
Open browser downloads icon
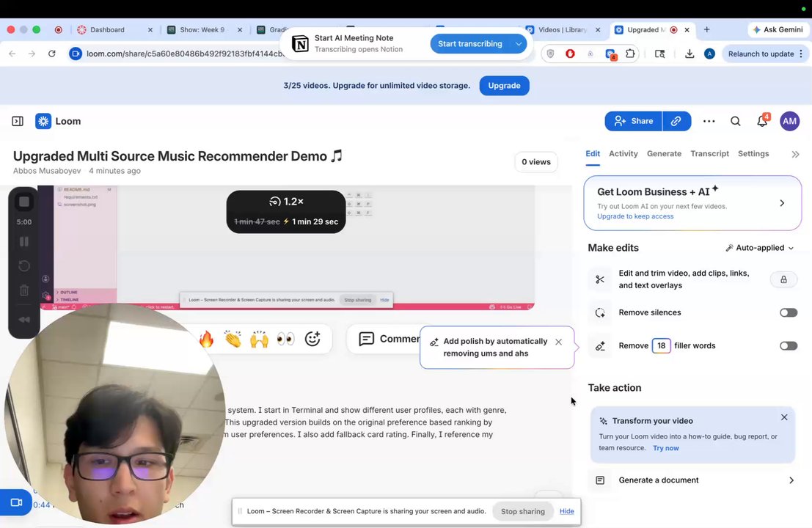tap(690, 54)
